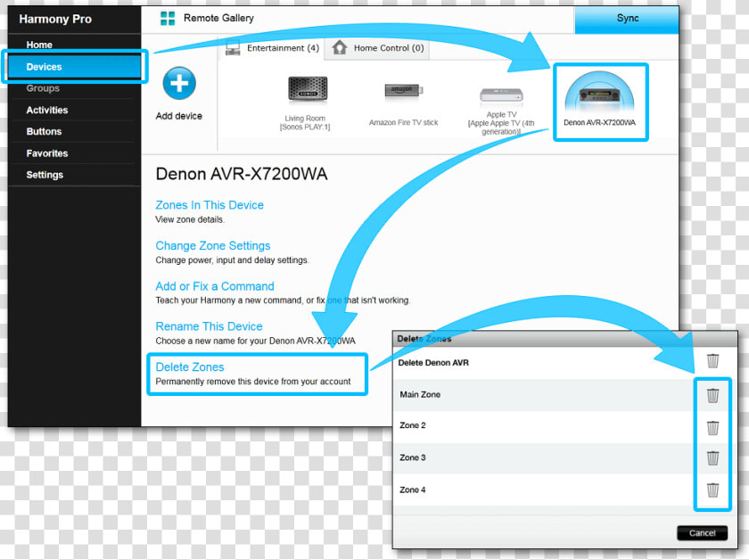
Task: Click the Delete Denon AVR row text
Action: [x=433, y=363]
